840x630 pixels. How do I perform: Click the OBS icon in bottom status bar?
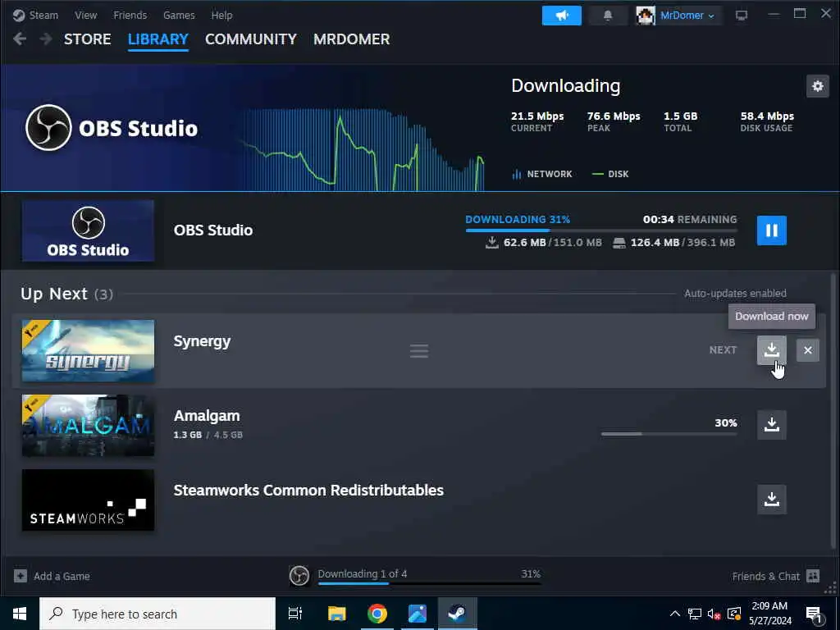tap(299, 576)
